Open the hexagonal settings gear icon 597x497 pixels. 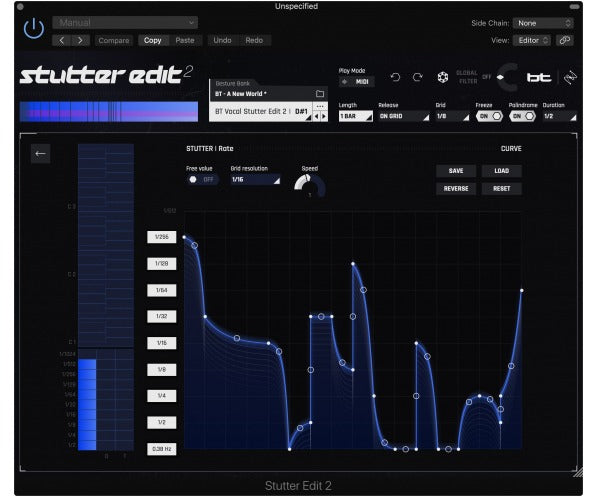[x=442, y=78]
